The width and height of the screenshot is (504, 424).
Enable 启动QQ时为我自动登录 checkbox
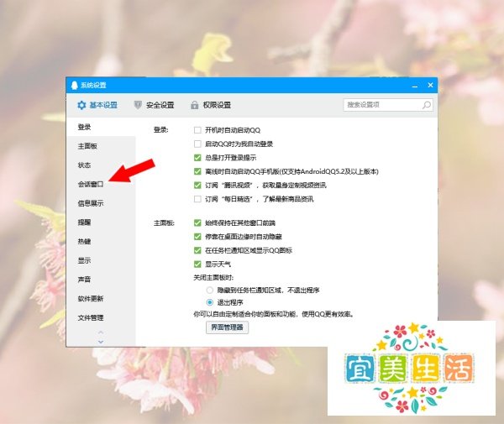tap(197, 144)
